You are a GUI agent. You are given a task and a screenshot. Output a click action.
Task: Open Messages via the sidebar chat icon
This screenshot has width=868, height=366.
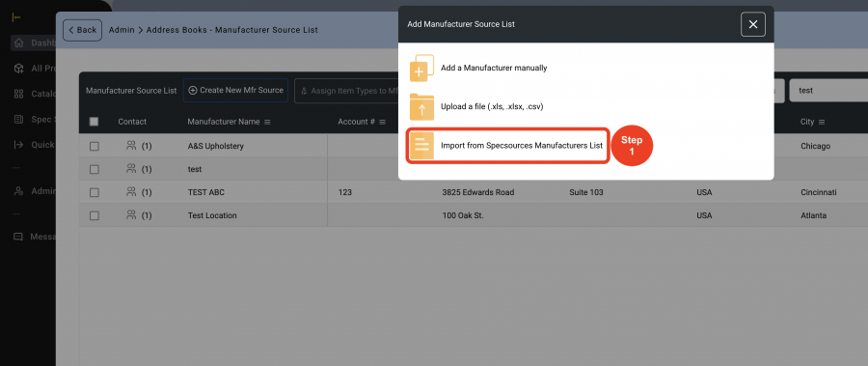point(18,237)
